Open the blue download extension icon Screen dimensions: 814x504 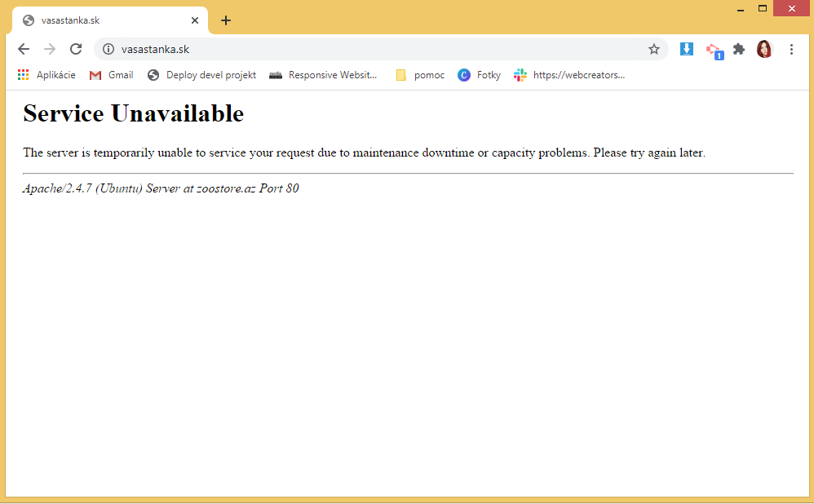pyautogui.click(x=686, y=49)
